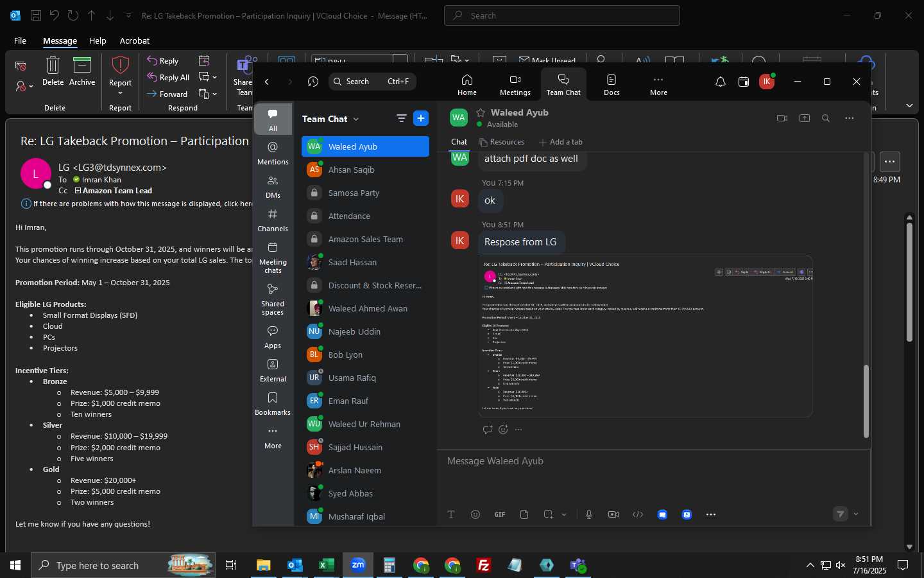Attach a file in composer
This screenshot has width=924, height=578.
[x=524, y=514]
